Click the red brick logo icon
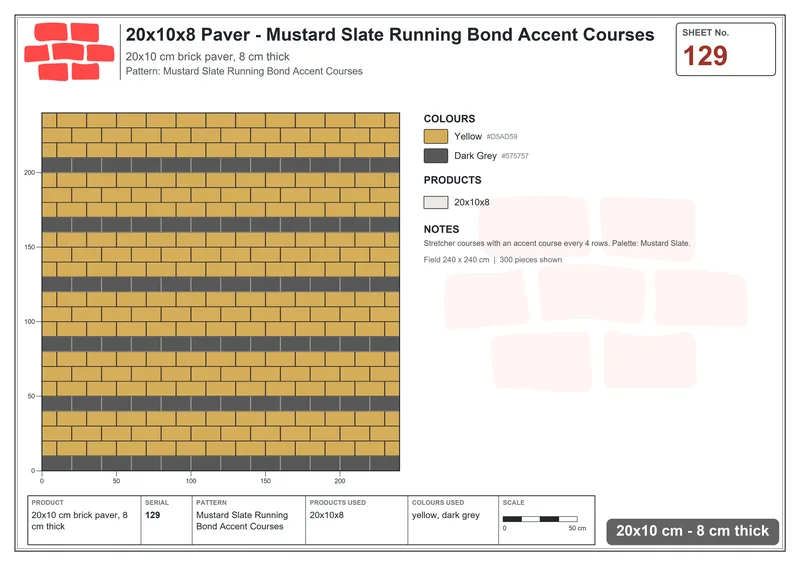The height and width of the screenshot is (566, 800). (69, 52)
